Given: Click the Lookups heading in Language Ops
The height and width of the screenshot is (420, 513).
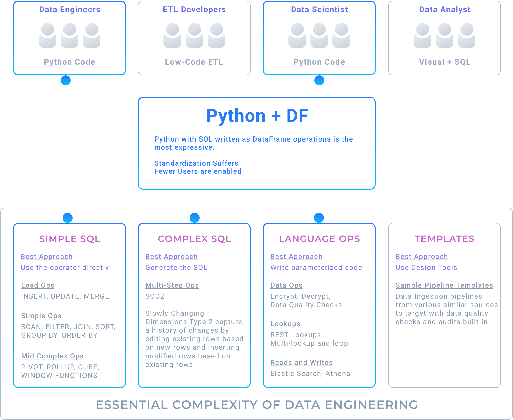Looking at the screenshot, I should click(285, 324).
